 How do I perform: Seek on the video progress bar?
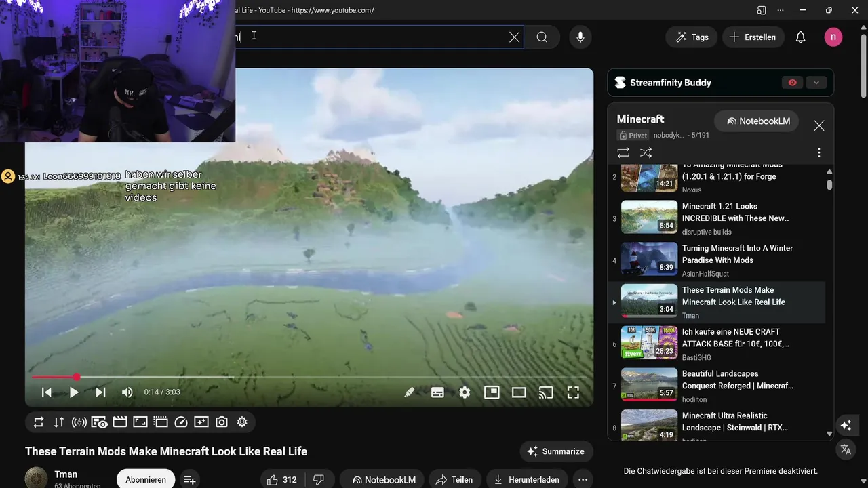click(309, 377)
